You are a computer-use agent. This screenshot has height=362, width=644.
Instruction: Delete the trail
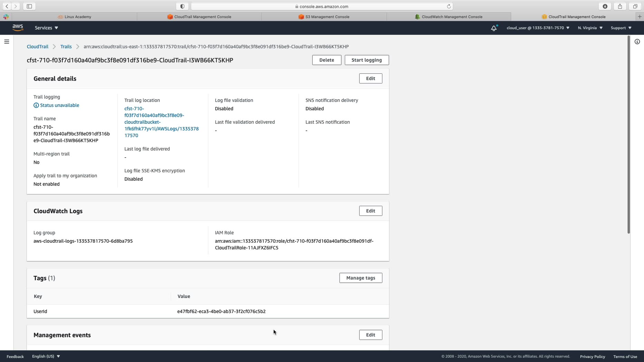(x=326, y=60)
